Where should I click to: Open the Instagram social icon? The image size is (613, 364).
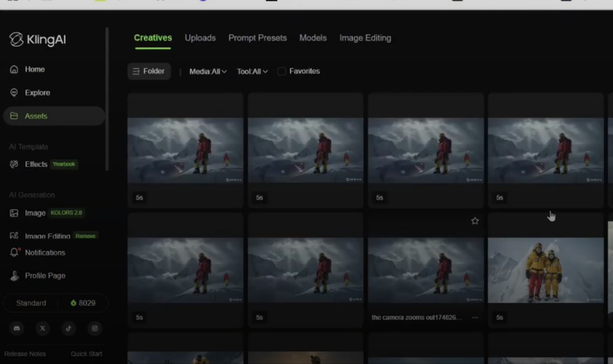pos(95,329)
